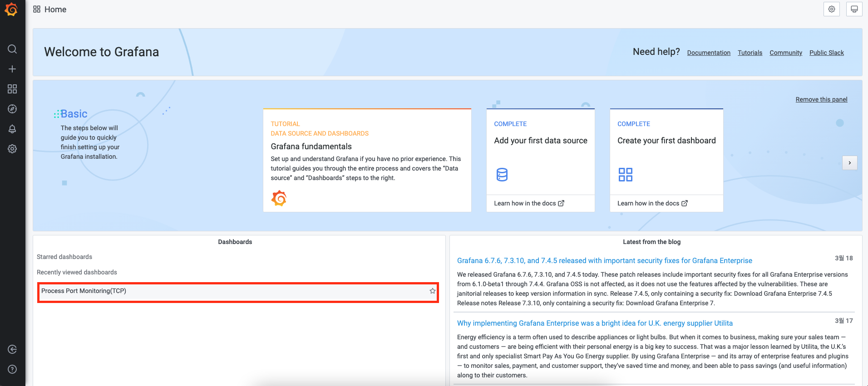Click the Starred dashboards label
This screenshot has width=868, height=386.
(64, 257)
